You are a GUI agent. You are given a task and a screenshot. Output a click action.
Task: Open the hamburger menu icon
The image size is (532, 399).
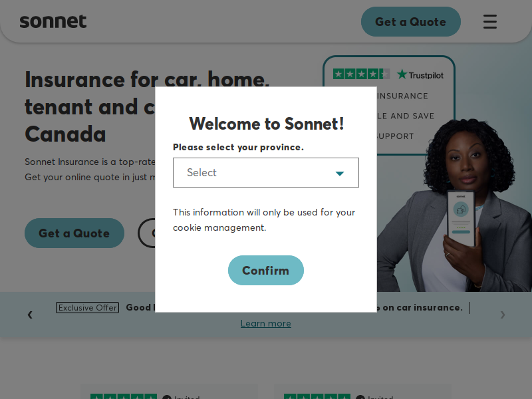pyautogui.click(x=490, y=22)
